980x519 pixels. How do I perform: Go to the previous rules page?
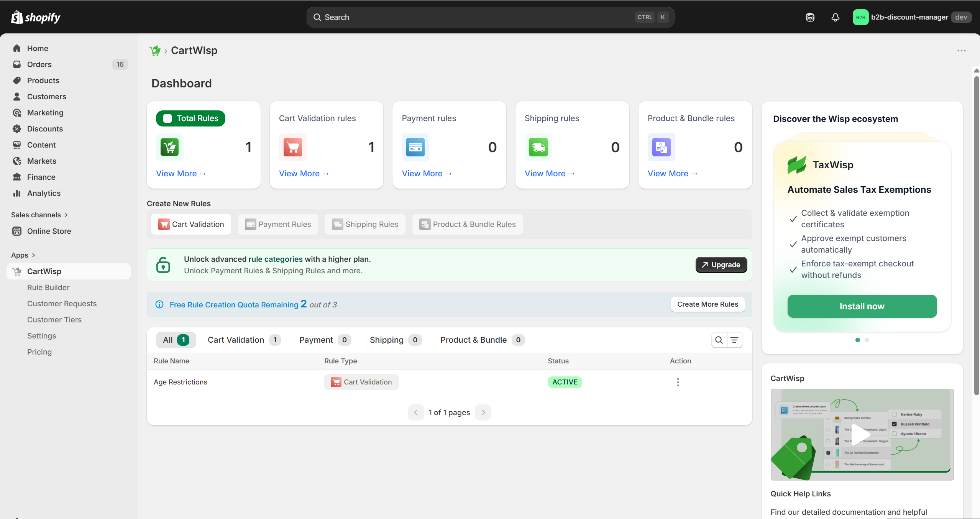[416, 412]
